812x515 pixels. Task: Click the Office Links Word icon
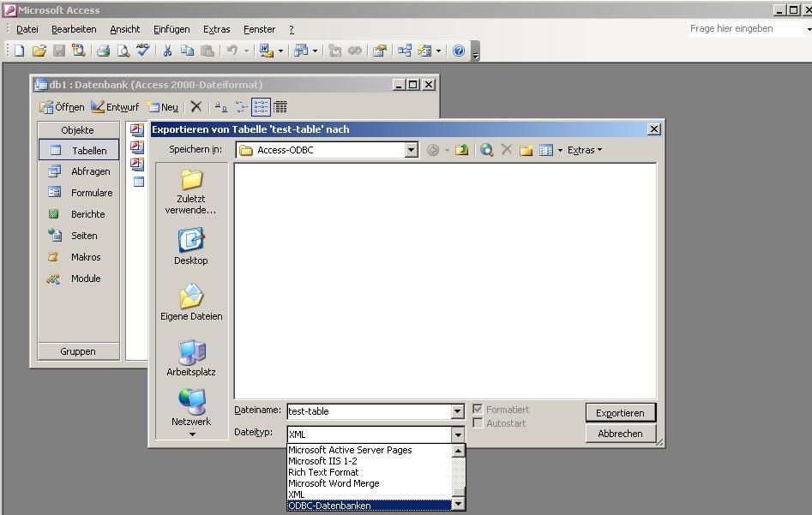pyautogui.click(x=266, y=51)
